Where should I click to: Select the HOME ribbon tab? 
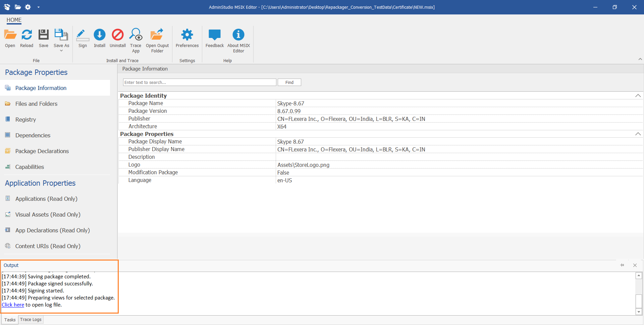coord(14,20)
